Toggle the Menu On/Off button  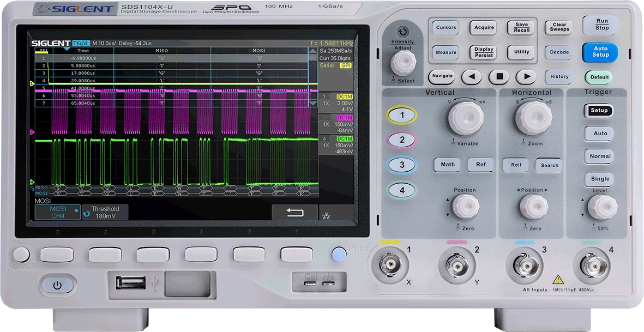pos(21,255)
